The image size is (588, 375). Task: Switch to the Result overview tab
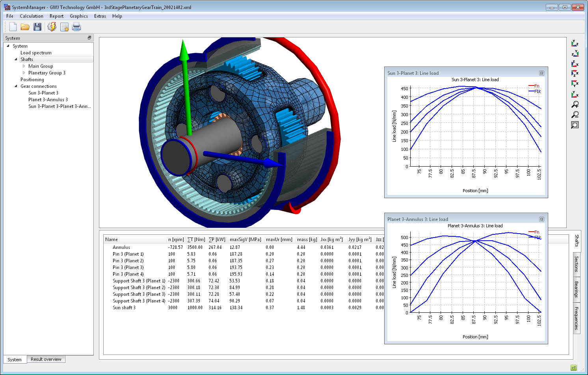46,359
